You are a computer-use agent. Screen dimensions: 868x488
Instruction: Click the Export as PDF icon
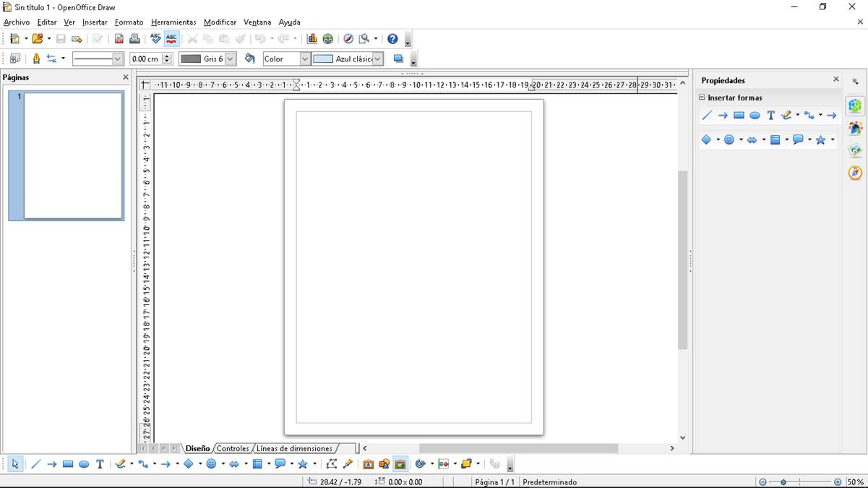pyautogui.click(x=119, y=38)
